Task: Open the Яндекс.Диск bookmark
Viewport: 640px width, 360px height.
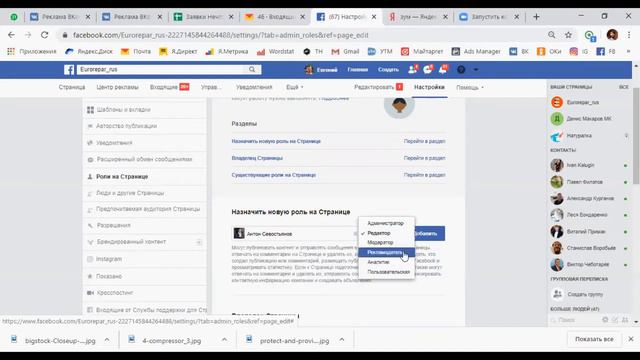Action: pos(89,51)
